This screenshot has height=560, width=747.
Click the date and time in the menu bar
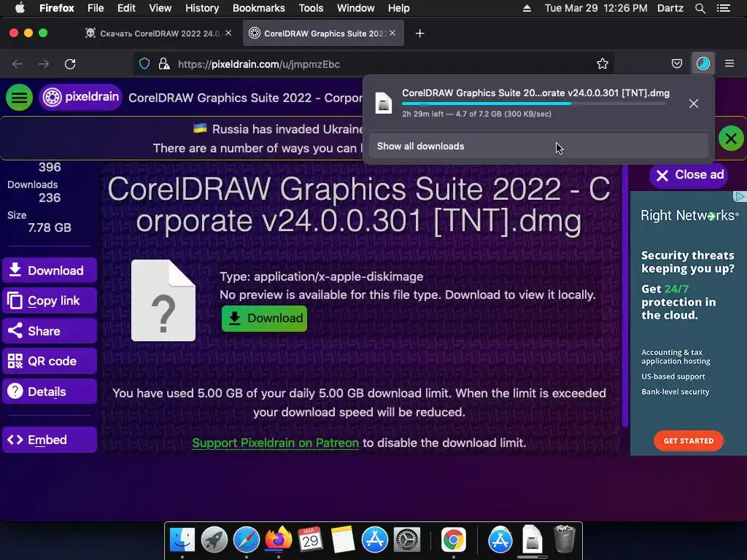click(596, 8)
